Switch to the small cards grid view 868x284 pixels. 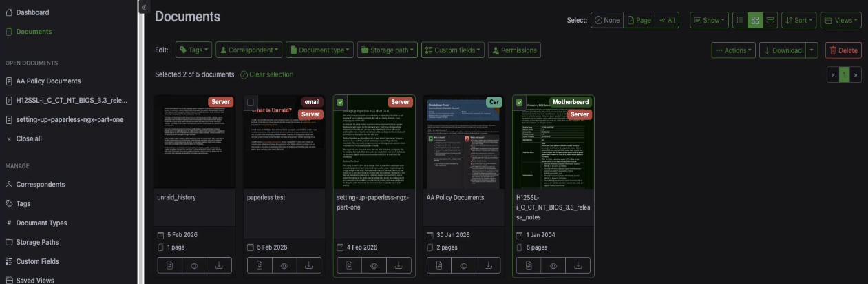(754, 21)
